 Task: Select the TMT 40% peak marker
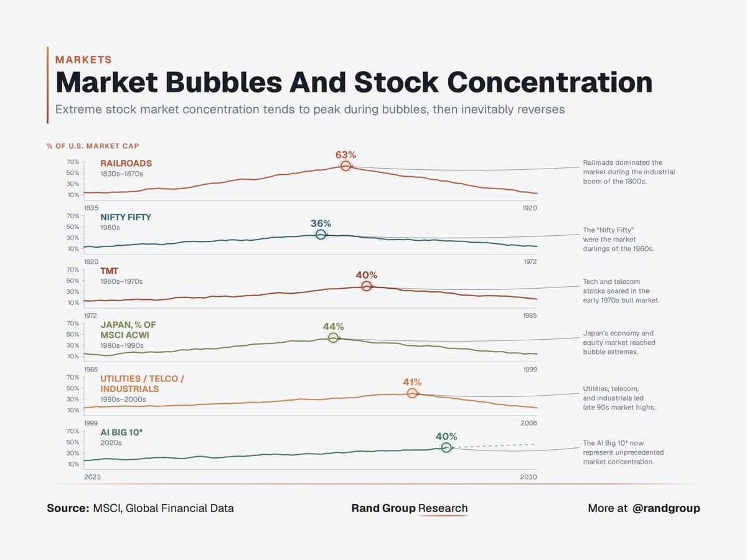coord(367,286)
